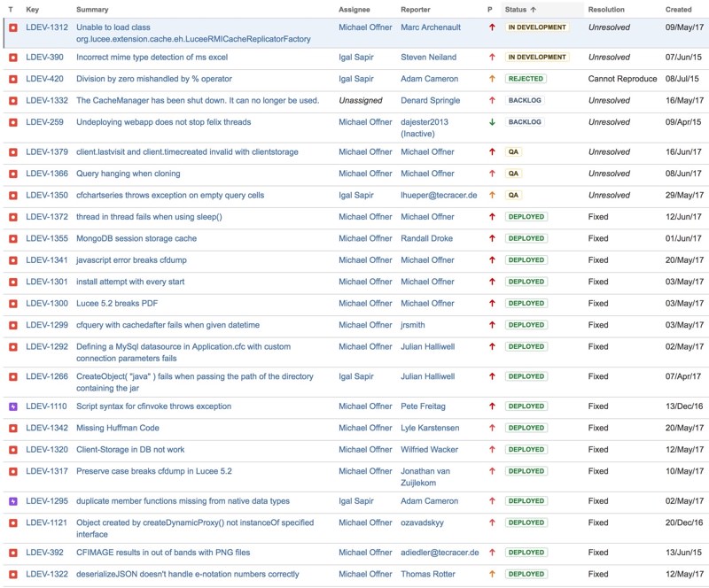Click 'Cannot Reproduce' resolution for LDEV-420

coord(622,79)
